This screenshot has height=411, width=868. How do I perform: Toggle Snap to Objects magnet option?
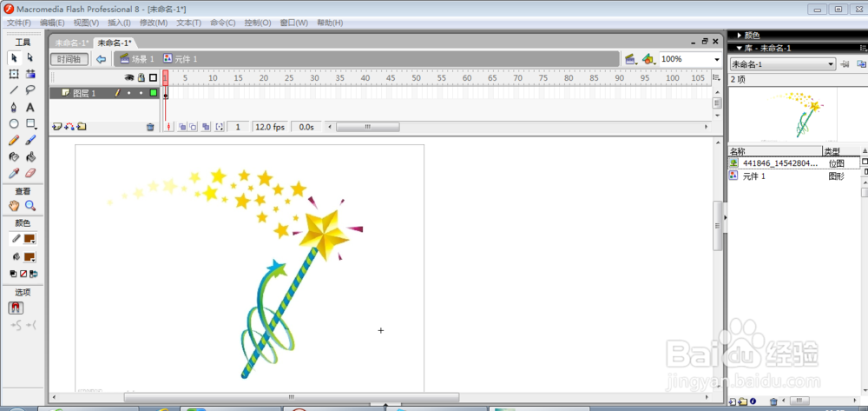pos(16,308)
